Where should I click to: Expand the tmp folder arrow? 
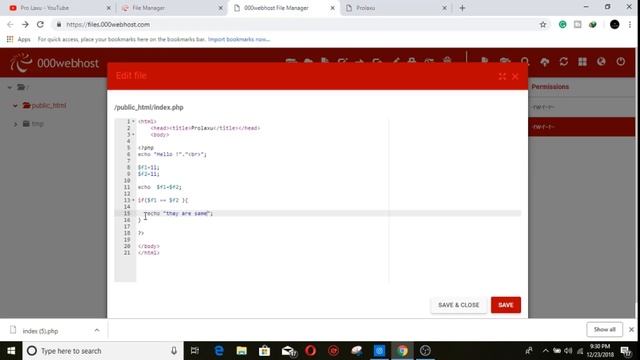coord(16,124)
